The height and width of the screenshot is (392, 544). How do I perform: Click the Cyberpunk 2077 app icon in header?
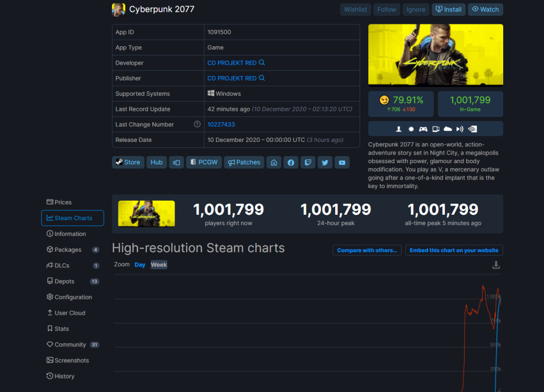pyautogui.click(x=119, y=10)
